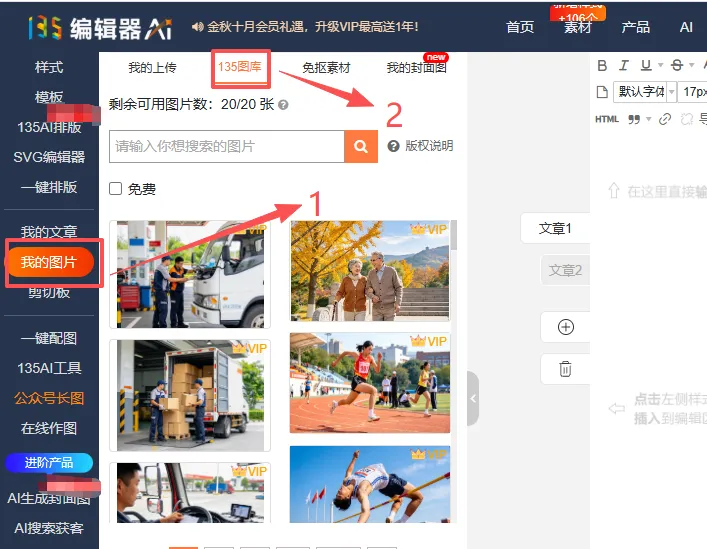Add a new article with the plus icon
The height and width of the screenshot is (549, 707).
coord(565,327)
